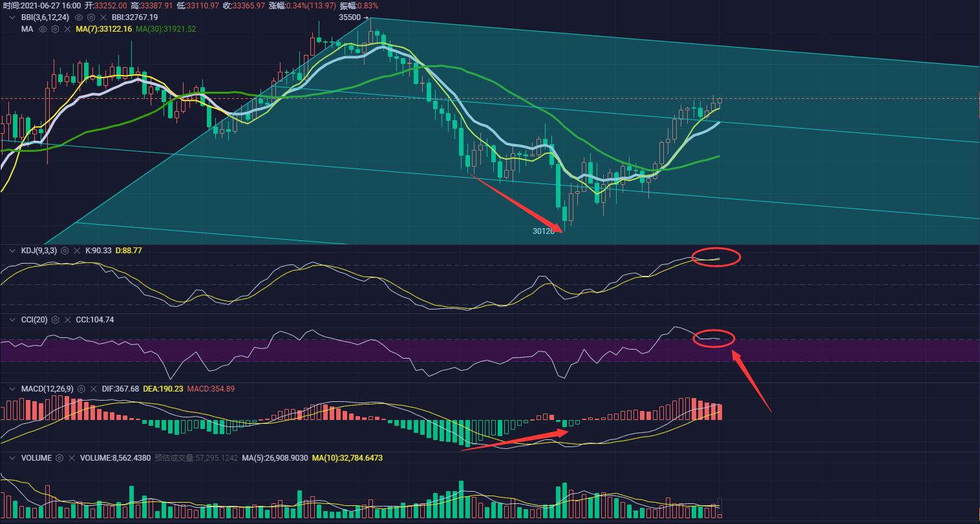
Task: Select the D:88.77 readout
Action: pos(129,250)
